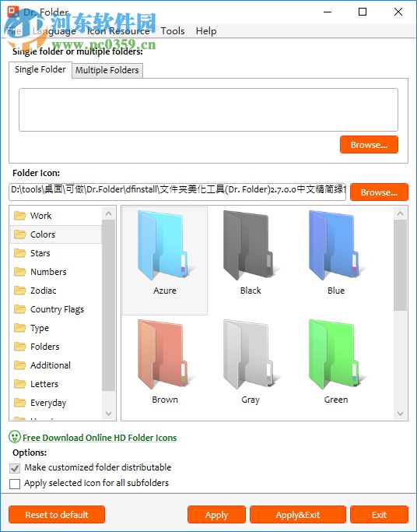Click the Reset to default button

click(x=57, y=515)
